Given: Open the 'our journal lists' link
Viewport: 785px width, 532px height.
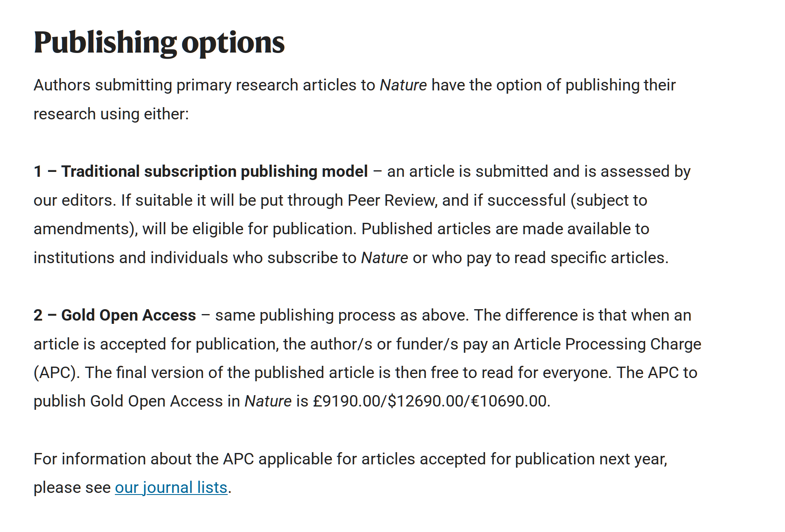Looking at the screenshot, I should [x=171, y=488].
